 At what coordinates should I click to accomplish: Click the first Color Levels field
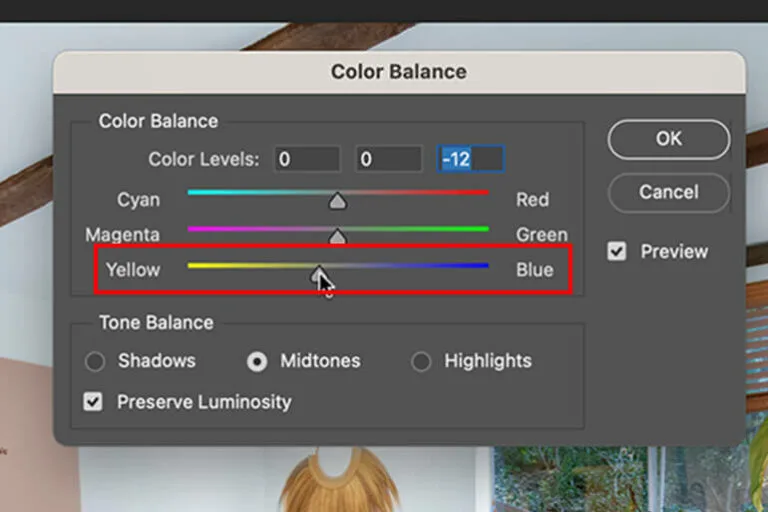pyautogui.click(x=308, y=159)
